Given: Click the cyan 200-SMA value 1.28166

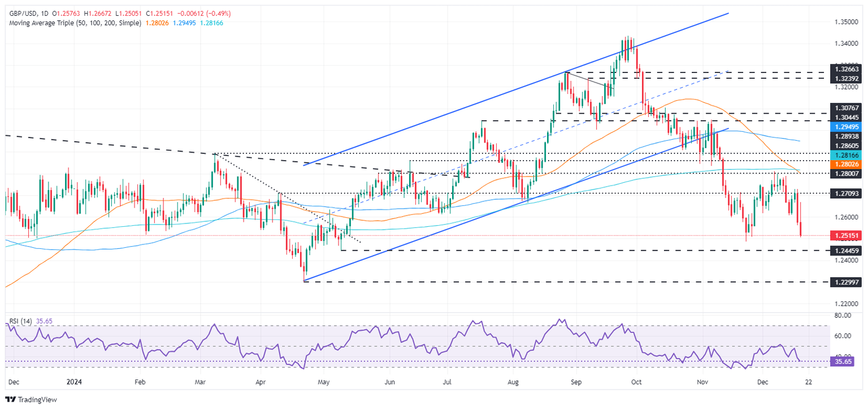Looking at the screenshot, I should point(212,23).
